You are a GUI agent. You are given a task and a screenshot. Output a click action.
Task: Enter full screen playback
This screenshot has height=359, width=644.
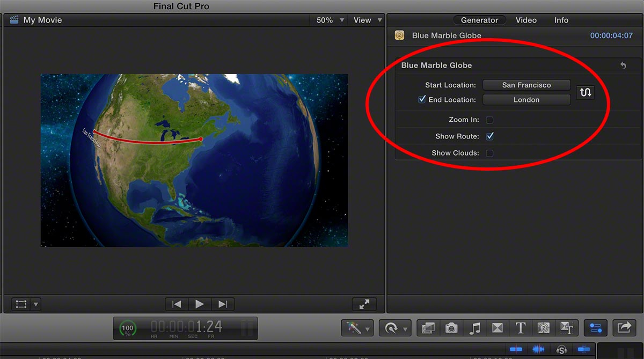(x=364, y=304)
